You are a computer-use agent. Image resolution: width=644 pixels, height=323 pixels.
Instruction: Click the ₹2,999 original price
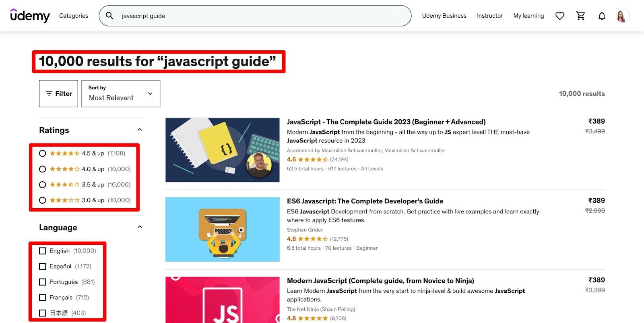(595, 211)
